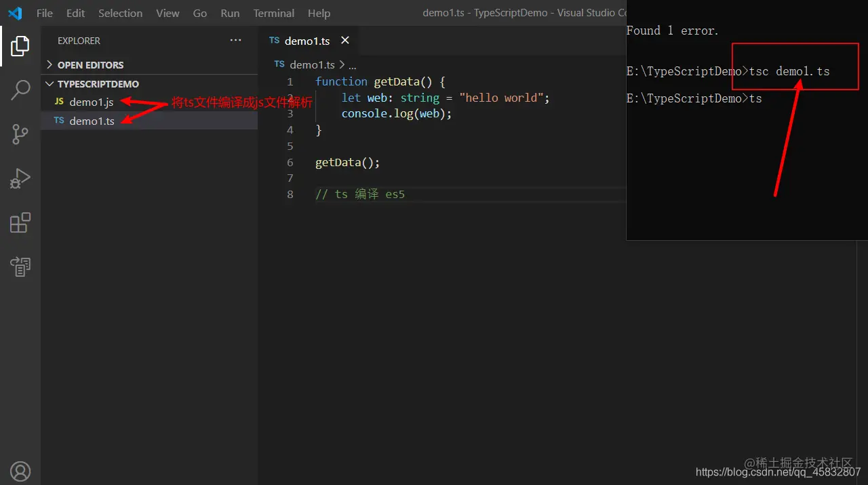
Task: Open the Remote Explorer icon below Extensions
Action: (20, 267)
